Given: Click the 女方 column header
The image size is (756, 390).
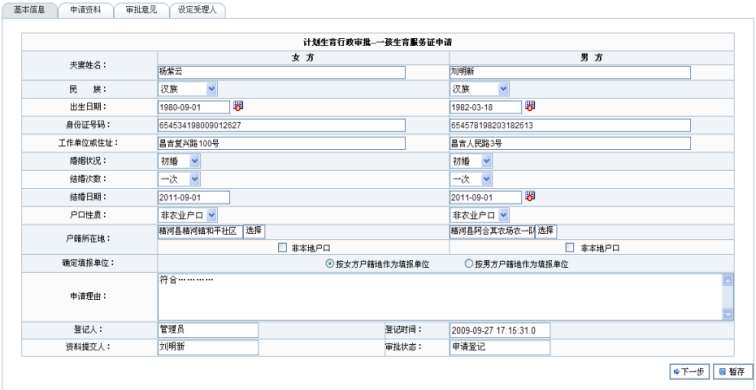Looking at the screenshot, I should (x=303, y=58).
